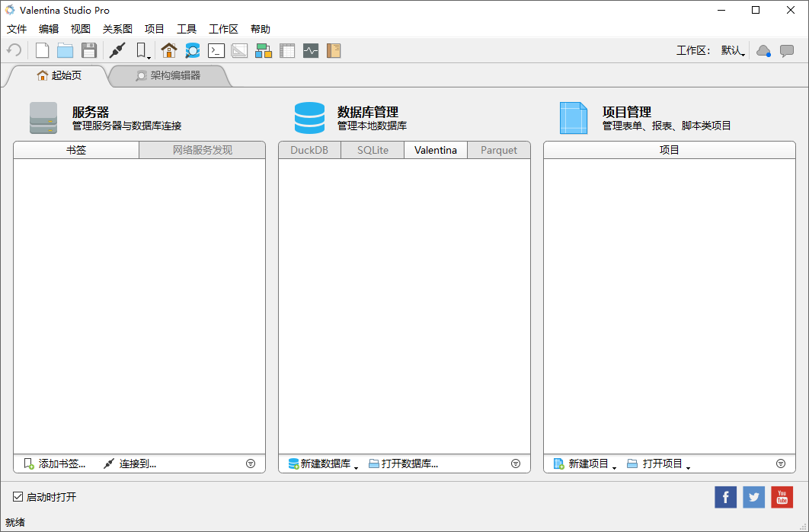This screenshot has width=809, height=532.
Task: Open filter options in project panel footer
Action: 781,464
